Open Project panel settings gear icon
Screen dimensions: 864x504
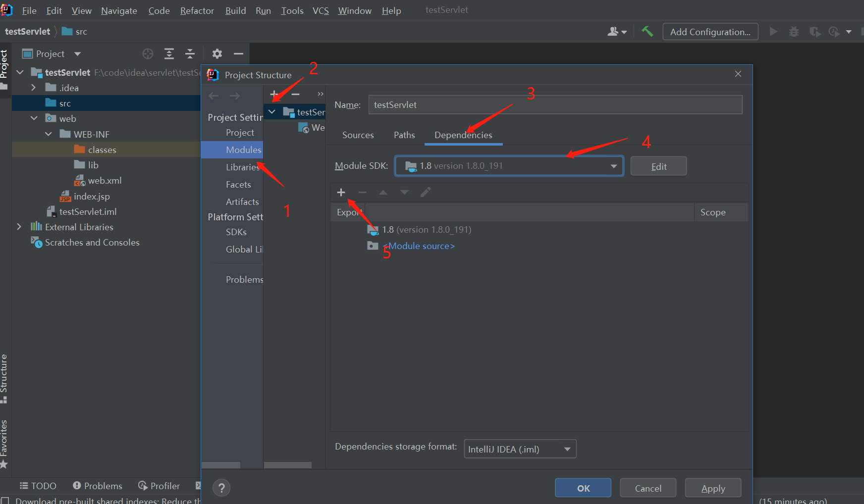point(217,53)
